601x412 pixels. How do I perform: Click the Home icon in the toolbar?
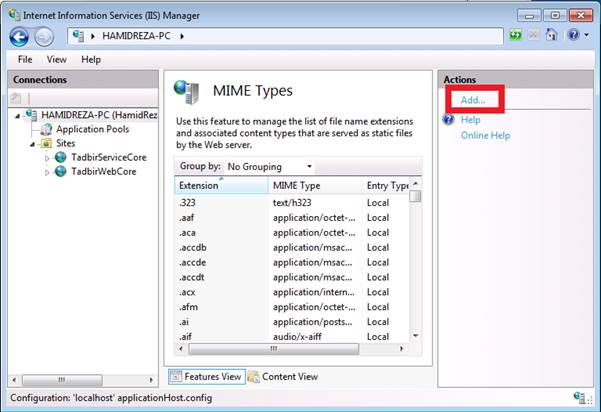(551, 35)
